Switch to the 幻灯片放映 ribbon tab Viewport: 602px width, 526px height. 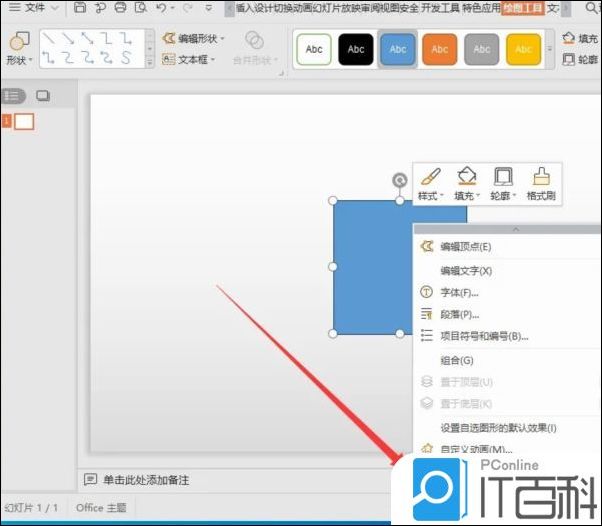tap(336, 8)
